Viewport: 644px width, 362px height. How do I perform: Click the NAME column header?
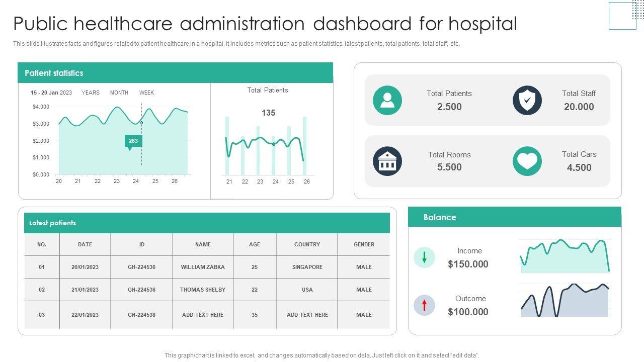point(203,244)
